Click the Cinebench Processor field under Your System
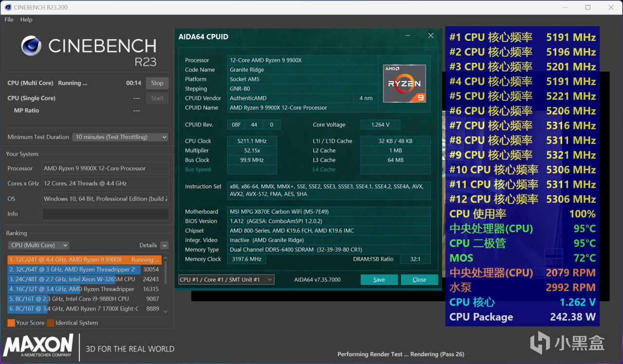The height and width of the screenshot is (364, 623). pos(106,168)
